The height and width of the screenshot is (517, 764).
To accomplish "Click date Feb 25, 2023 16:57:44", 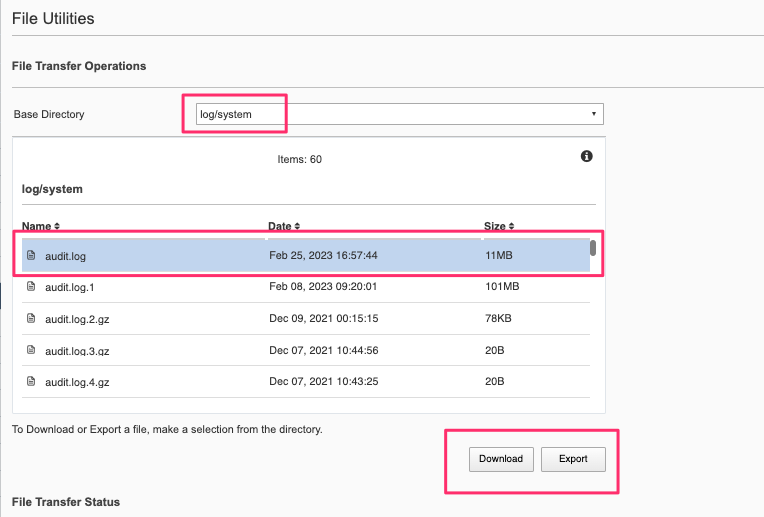I will (x=323, y=255).
